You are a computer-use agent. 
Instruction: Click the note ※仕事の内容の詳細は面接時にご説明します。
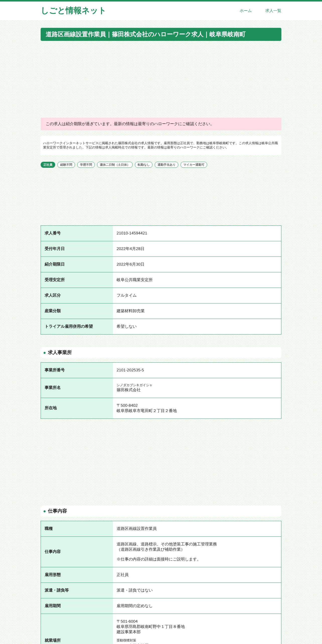click(159, 559)
